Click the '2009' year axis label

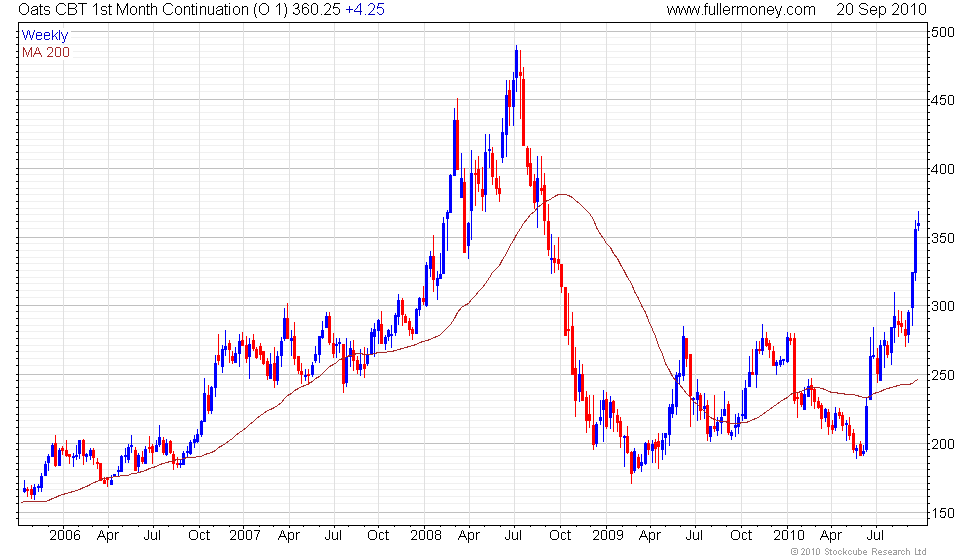coord(608,536)
